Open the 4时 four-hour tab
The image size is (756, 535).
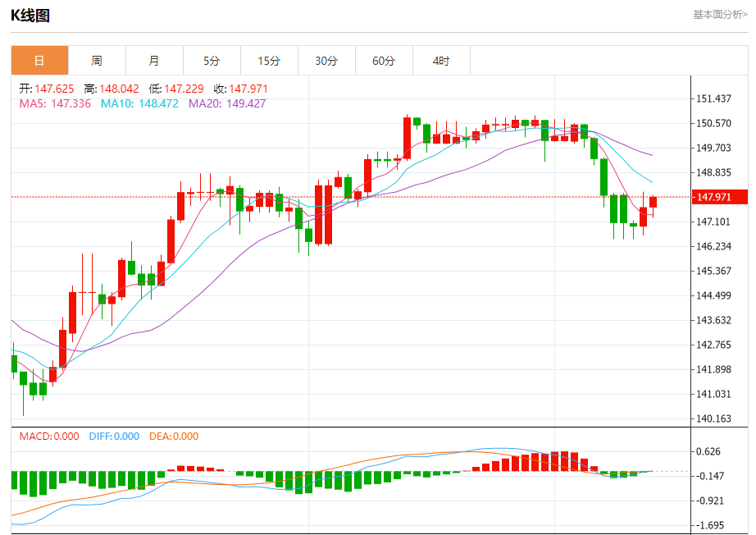(x=441, y=61)
